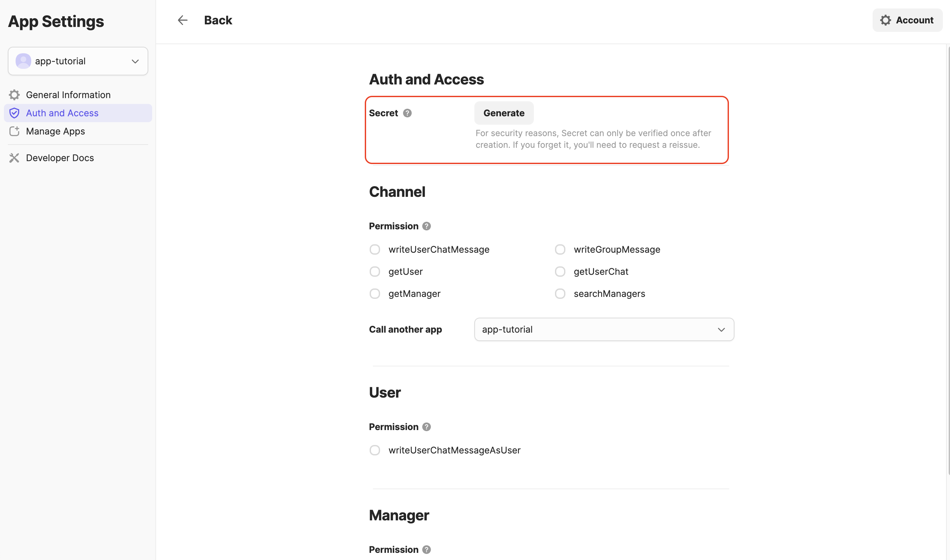
Task: Click the Channel Permission help icon
Action: (426, 226)
